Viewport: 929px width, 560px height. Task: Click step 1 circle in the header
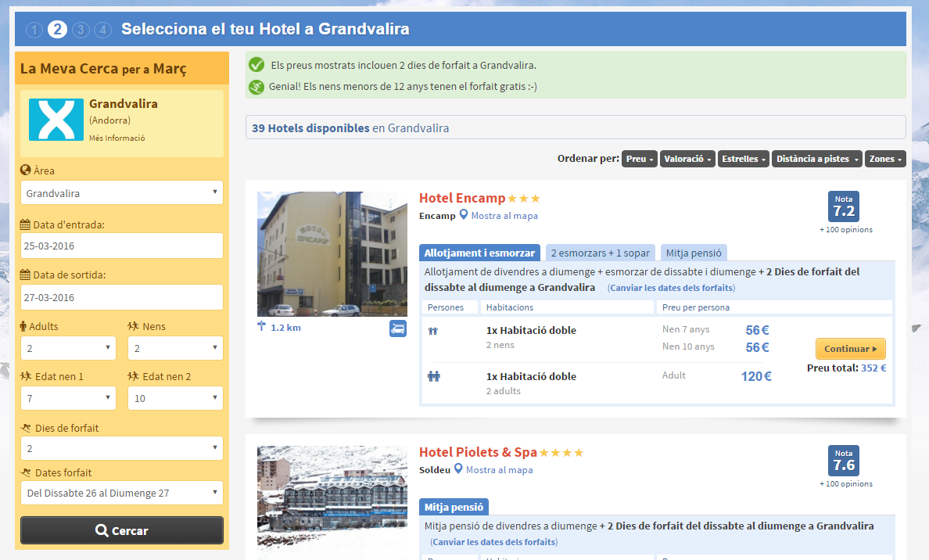[34, 30]
